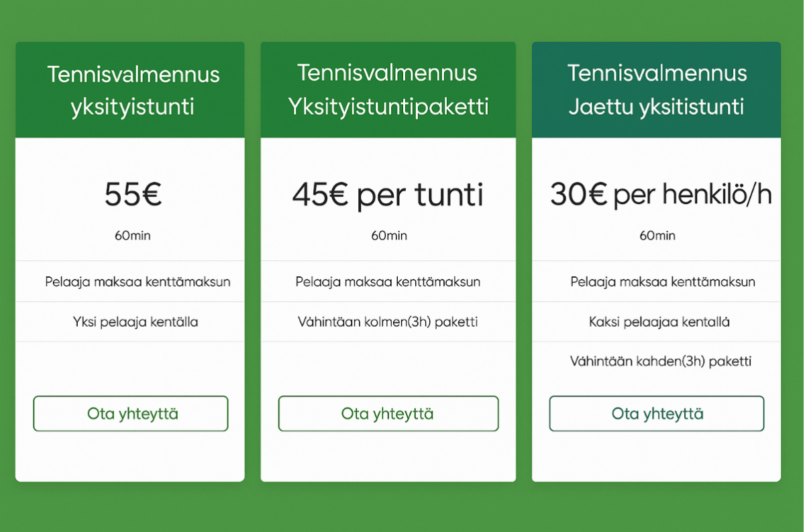
Task: Click the lowercase 'yksityistunti' header subtitle
Action: [132, 107]
